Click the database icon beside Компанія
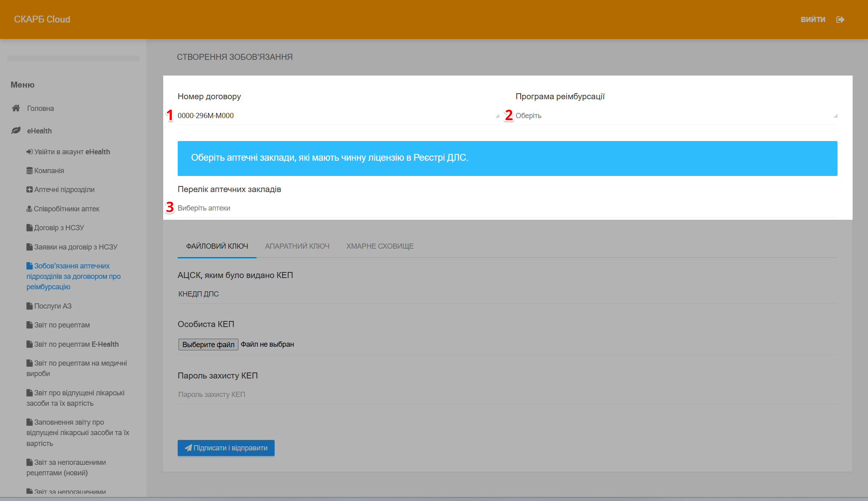868x501 pixels. pyautogui.click(x=29, y=171)
